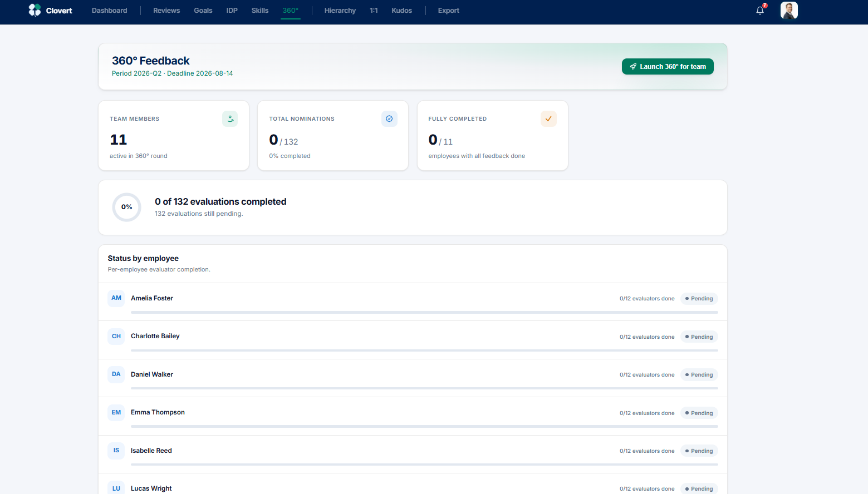868x494 pixels.
Task: Click Daniel Walker's '0/12 evaluators done' text
Action: point(647,375)
